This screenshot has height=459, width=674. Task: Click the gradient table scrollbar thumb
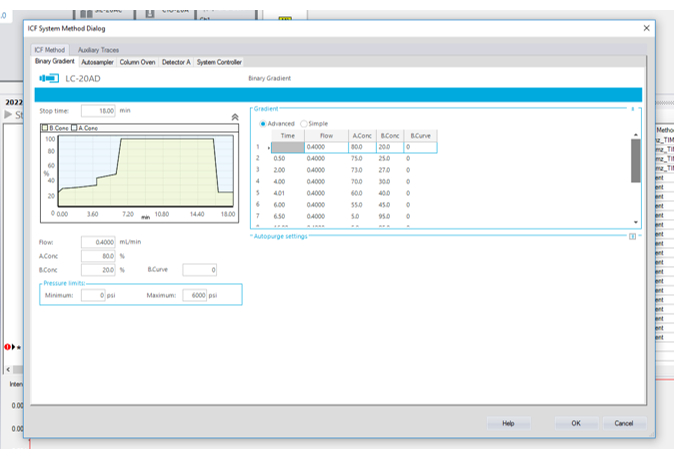pyautogui.click(x=636, y=160)
